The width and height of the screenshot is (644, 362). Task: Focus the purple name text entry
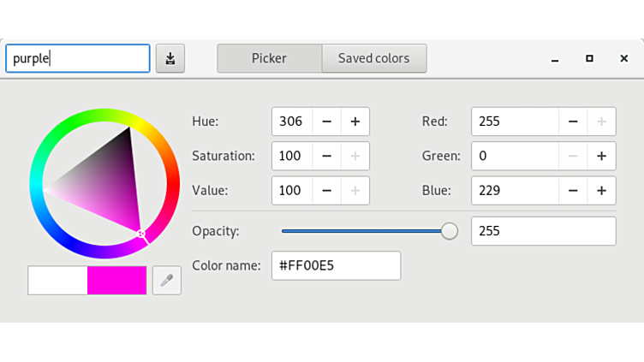(x=78, y=58)
